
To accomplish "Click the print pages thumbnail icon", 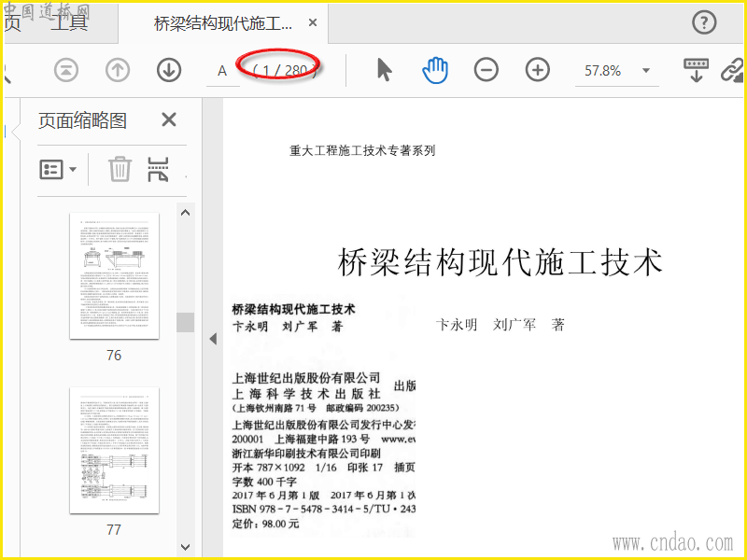I will 158,169.
